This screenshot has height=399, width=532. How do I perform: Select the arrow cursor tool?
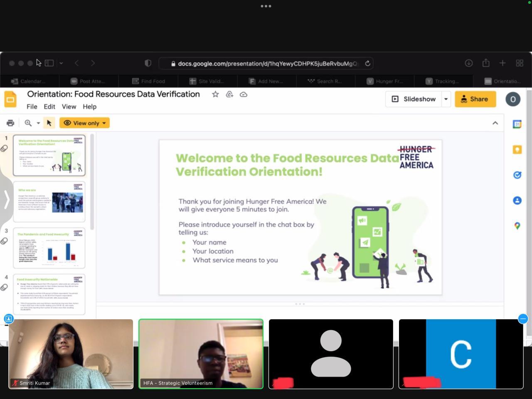pos(49,123)
